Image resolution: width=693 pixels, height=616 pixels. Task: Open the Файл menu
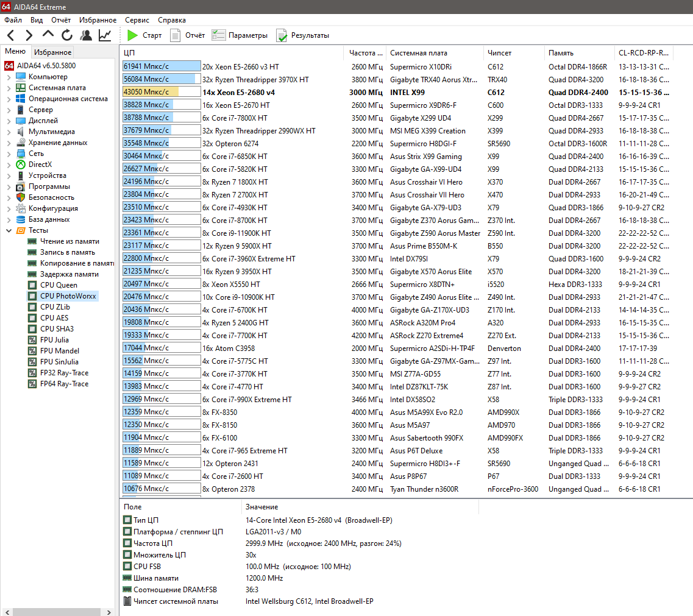tap(13, 20)
